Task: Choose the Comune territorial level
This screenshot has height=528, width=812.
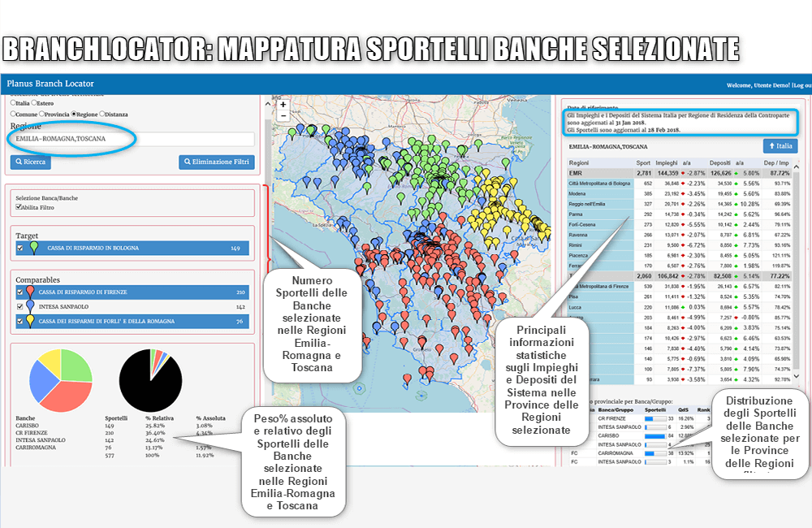Action: coord(13,114)
